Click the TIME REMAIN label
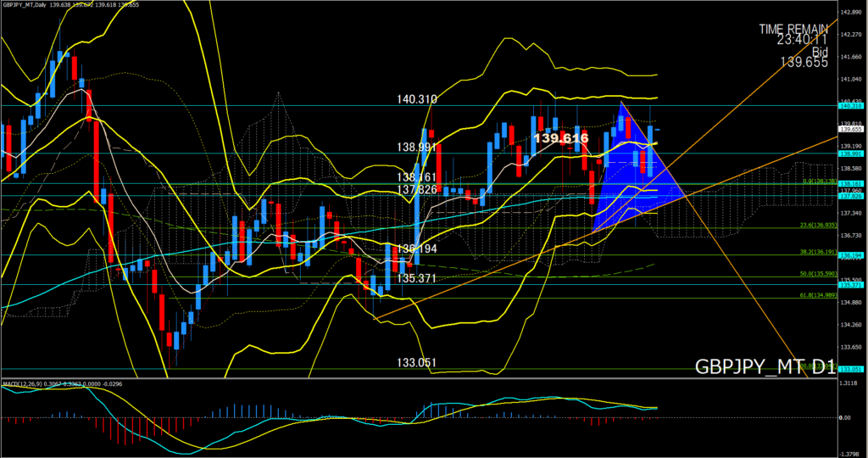 (793, 29)
